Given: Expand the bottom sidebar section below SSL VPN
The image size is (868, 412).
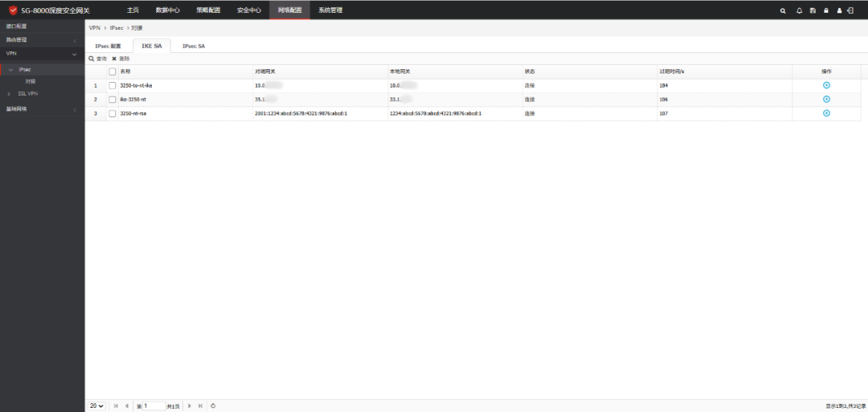Looking at the screenshot, I should [42, 109].
